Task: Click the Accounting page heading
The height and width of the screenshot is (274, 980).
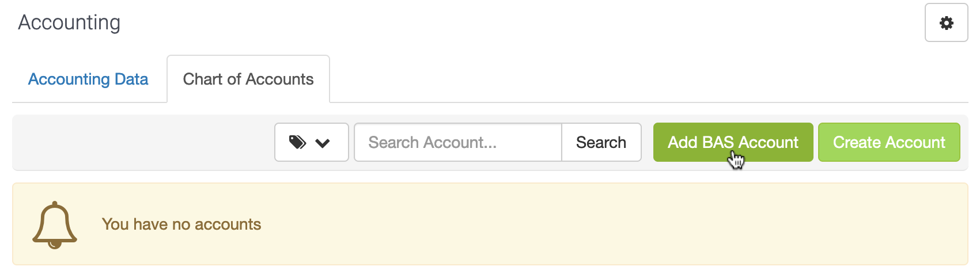Action: coord(69,22)
